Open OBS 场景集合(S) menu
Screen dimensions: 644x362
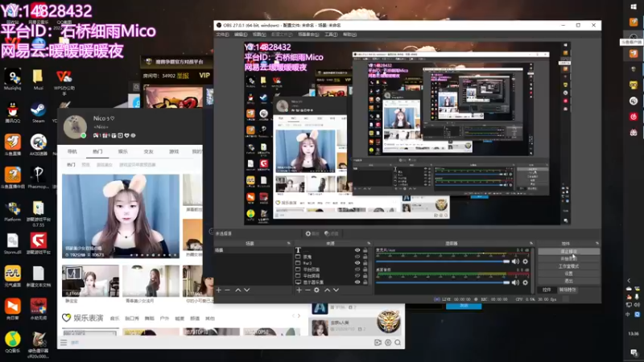(x=308, y=35)
